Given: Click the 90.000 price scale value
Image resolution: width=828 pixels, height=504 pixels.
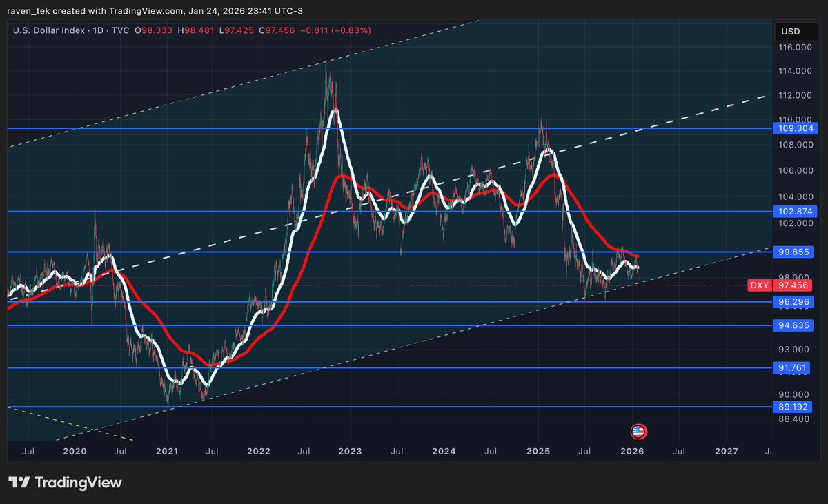Looking at the screenshot, I should tap(795, 394).
